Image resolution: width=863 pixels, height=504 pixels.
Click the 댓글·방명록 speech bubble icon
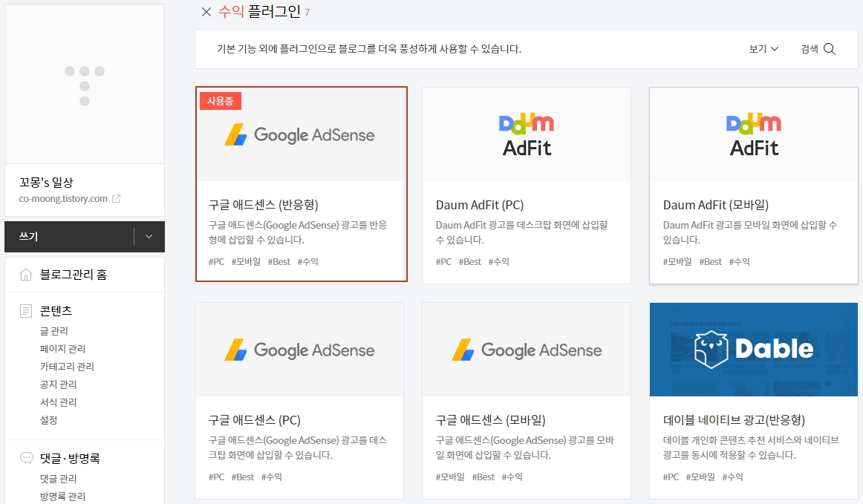click(26, 458)
